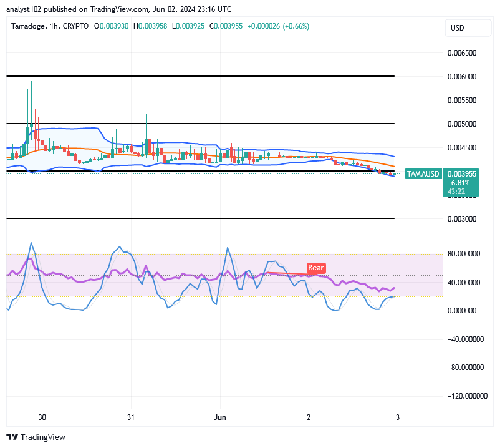
Task: Click the 0.000000 oscillator axis label
Action: pos(462,311)
